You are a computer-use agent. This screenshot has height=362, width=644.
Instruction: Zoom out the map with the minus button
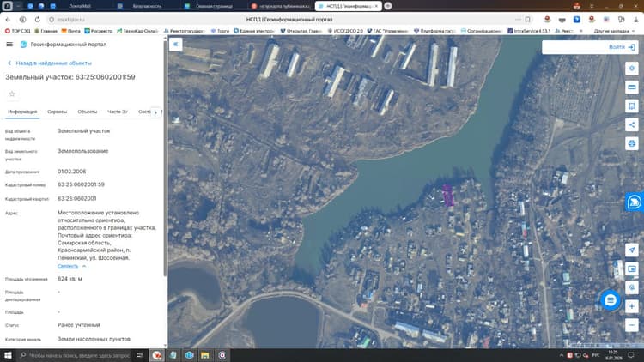[x=632, y=325]
